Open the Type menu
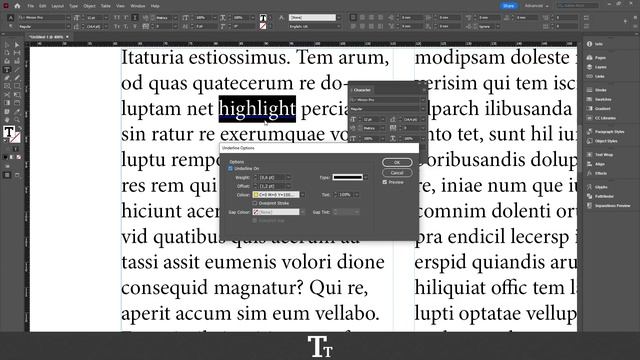 pos(73,6)
